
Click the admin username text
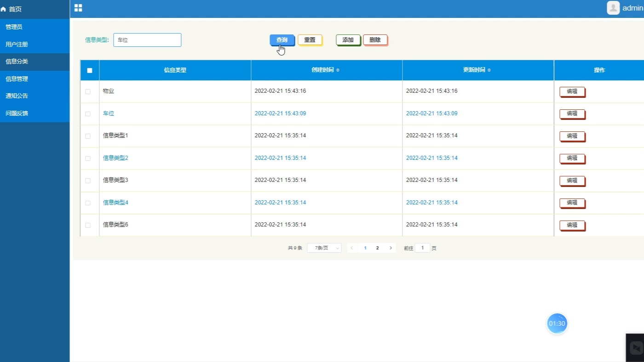[x=633, y=8]
